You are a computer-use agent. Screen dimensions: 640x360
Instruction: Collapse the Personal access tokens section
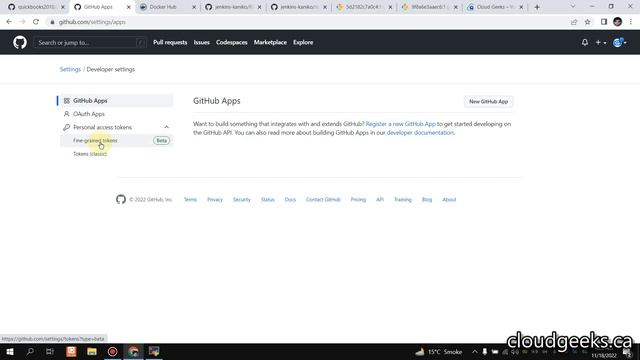click(x=167, y=127)
